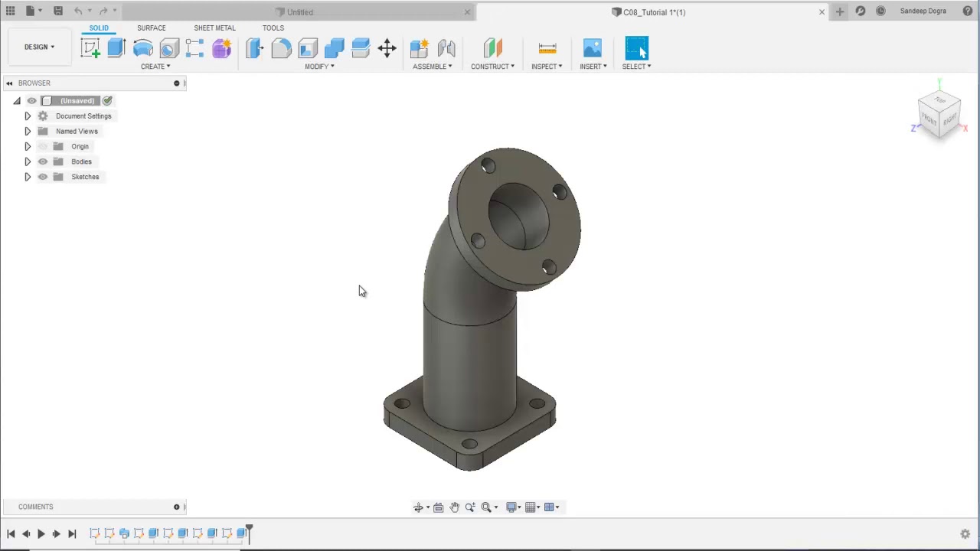Select the Create Sketch tool

point(90,48)
